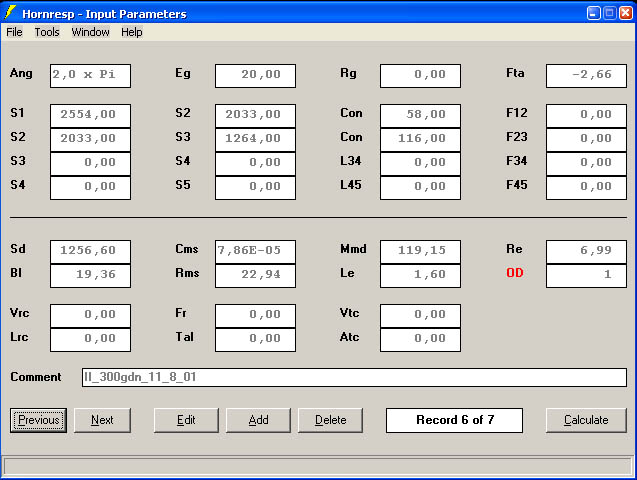The width and height of the screenshot is (637, 480).
Task: Select the Mmd field with 119,15
Action: pyautogui.click(x=420, y=251)
